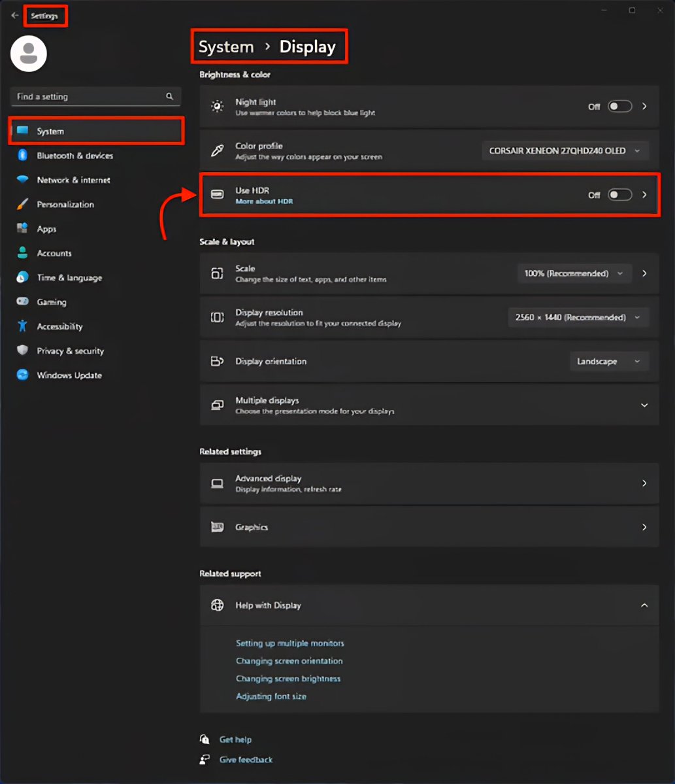Collapse the Help with Display section
This screenshot has height=784, width=675.
644,605
